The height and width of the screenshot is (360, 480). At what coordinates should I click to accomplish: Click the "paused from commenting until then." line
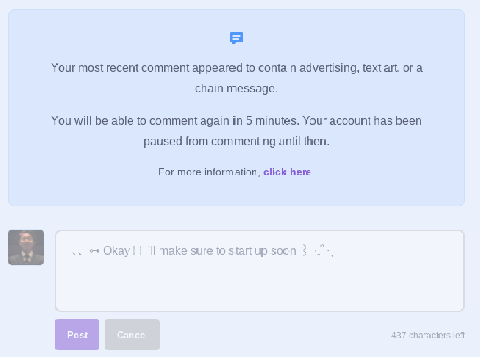[236, 141]
